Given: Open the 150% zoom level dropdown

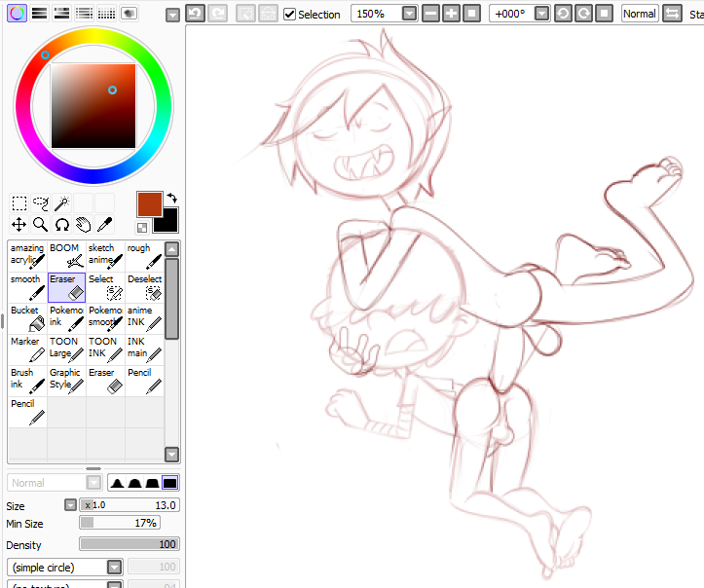Looking at the screenshot, I should pyautogui.click(x=409, y=14).
